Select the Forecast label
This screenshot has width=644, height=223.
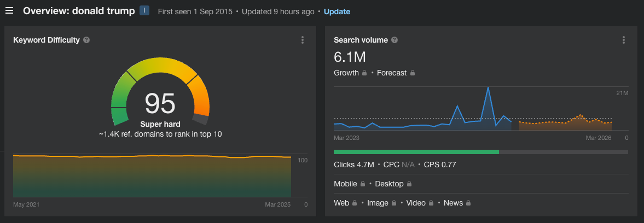point(392,73)
